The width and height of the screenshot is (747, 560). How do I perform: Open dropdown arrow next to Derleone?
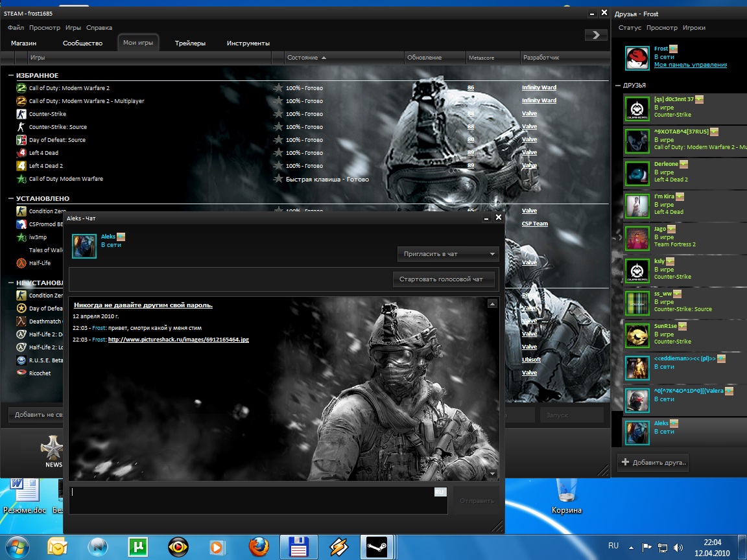[683, 164]
